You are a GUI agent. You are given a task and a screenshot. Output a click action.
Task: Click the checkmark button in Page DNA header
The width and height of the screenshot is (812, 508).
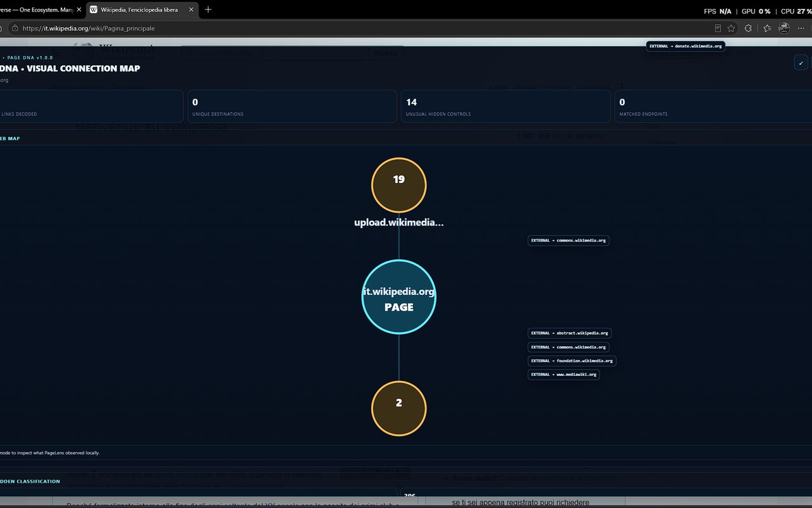801,63
